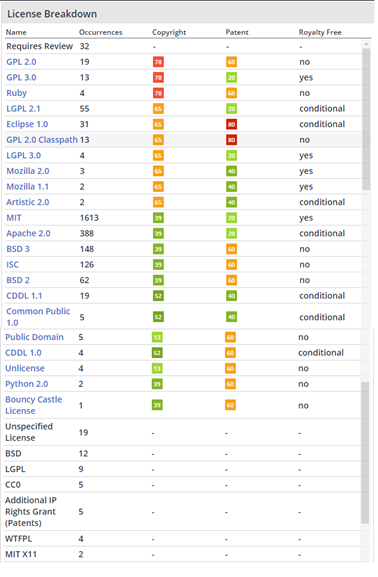Image resolution: width=378 pixels, height=577 pixels.
Task: Click the light green 13 copyright badge for Public Domain
Action: 157,337
